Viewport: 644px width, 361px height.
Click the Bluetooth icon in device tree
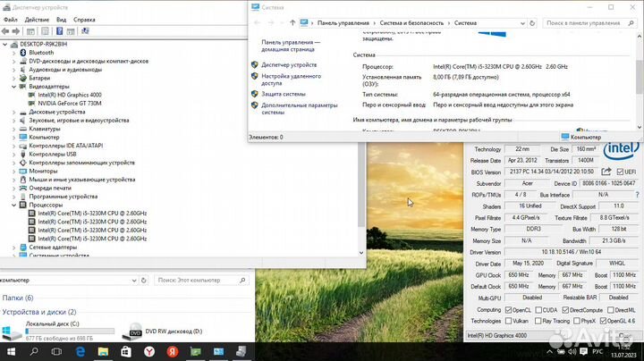click(x=23, y=53)
